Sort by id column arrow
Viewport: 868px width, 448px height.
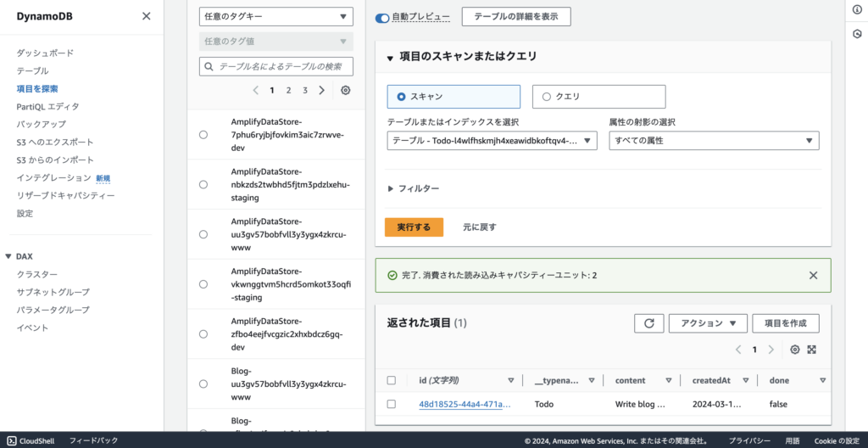[510, 380]
